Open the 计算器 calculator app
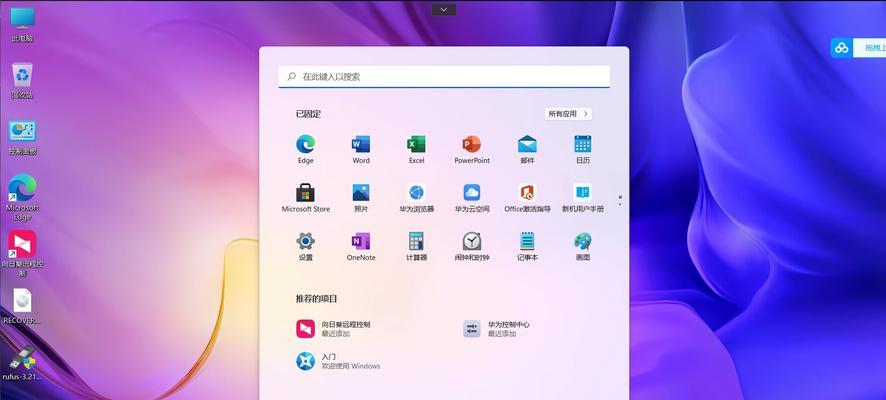Viewport: 886px width, 400px height. 416,246
